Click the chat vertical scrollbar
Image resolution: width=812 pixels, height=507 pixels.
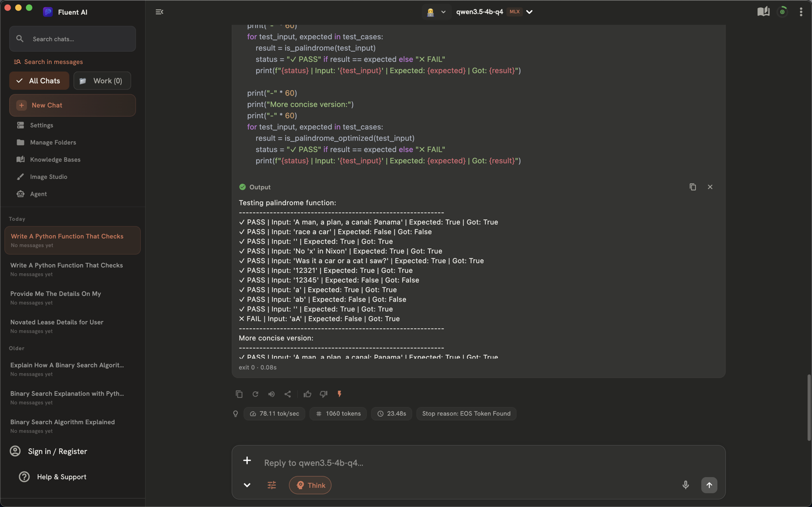(x=808, y=408)
